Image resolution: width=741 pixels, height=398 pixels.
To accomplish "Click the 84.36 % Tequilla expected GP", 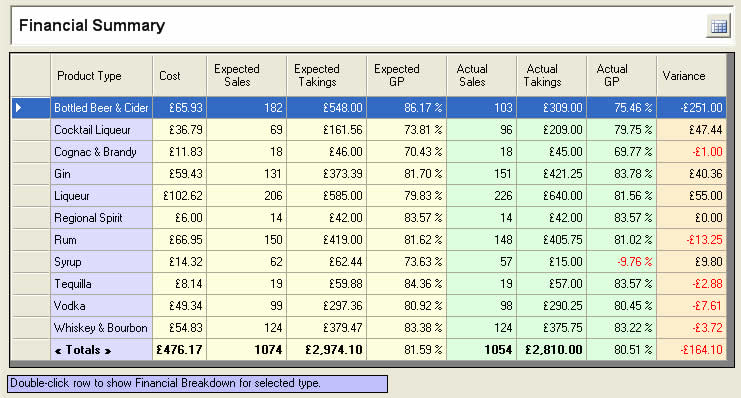I will coord(406,284).
